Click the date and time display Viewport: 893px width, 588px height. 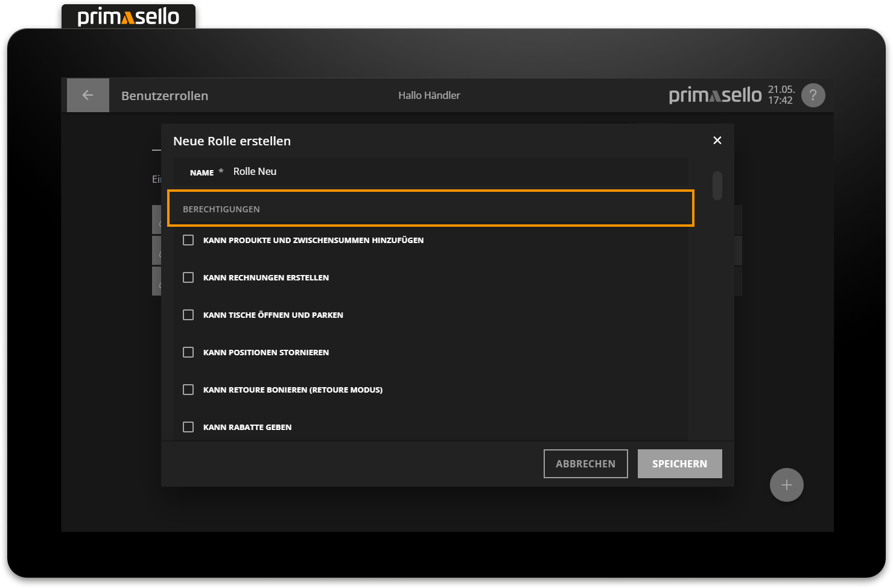tap(781, 95)
